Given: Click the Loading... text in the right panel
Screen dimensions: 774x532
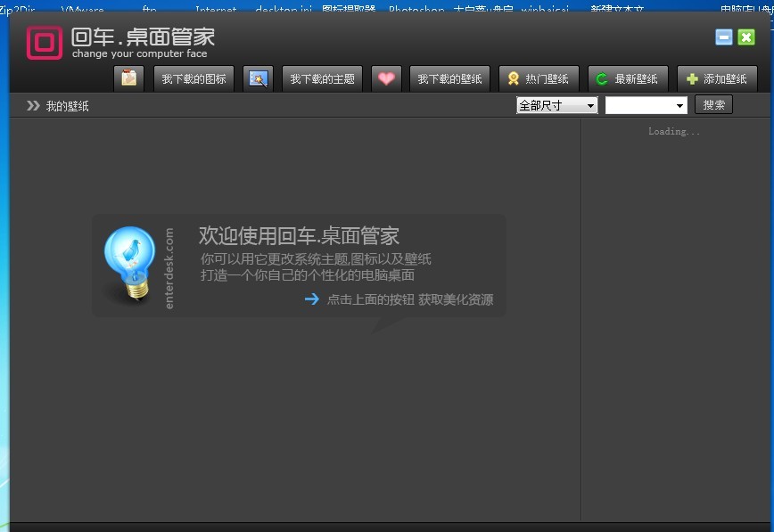Looking at the screenshot, I should (674, 132).
